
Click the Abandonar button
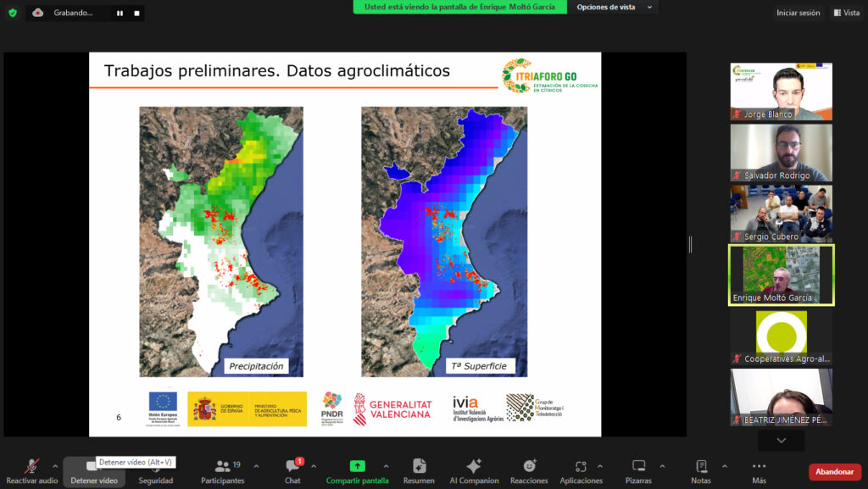[x=834, y=472]
